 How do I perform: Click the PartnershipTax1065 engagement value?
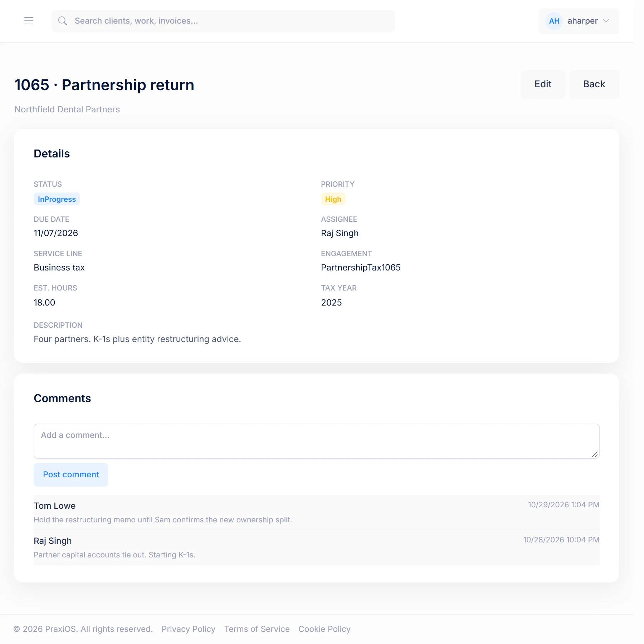click(x=361, y=268)
